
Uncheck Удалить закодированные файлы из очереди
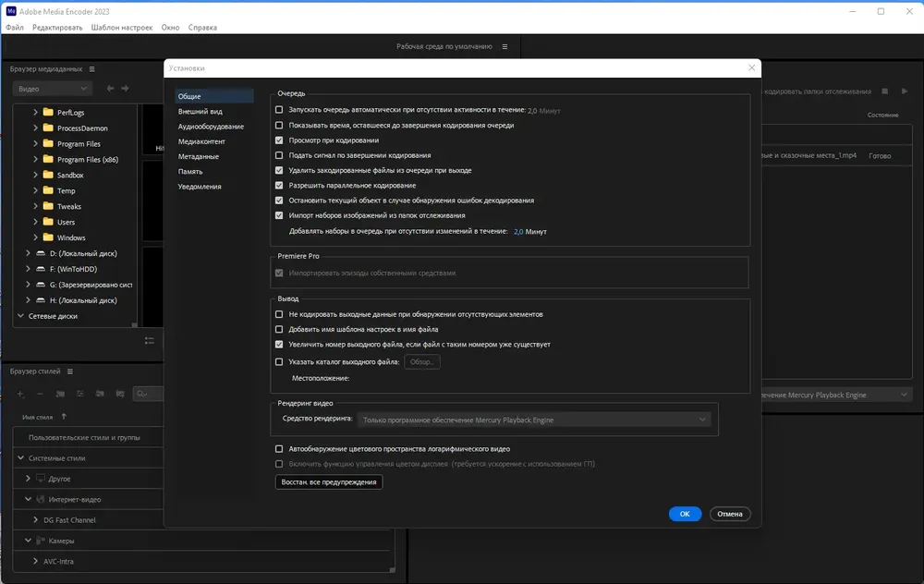(279, 170)
